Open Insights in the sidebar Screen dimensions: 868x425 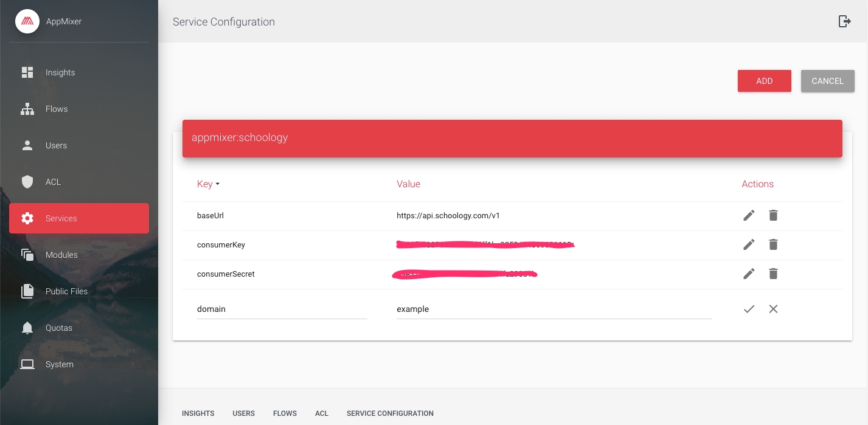[x=60, y=72]
